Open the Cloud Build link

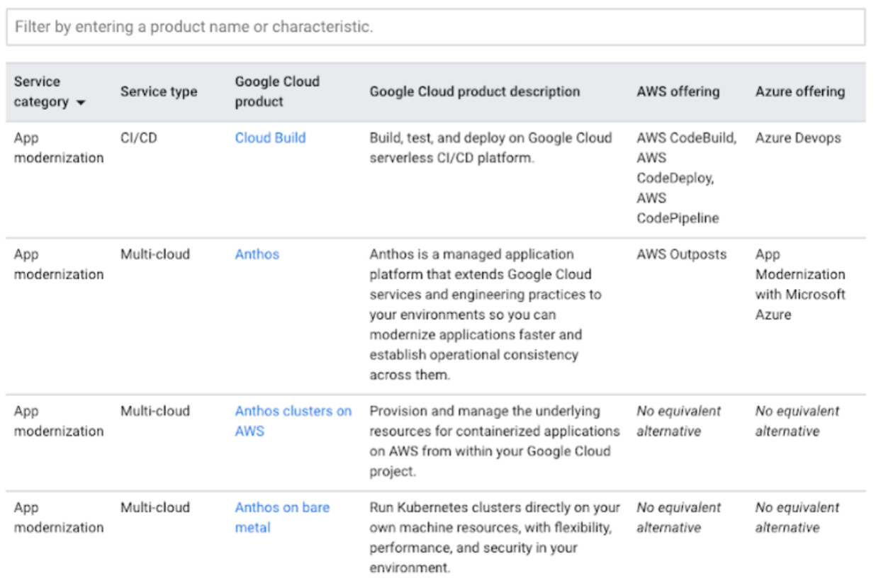click(270, 138)
